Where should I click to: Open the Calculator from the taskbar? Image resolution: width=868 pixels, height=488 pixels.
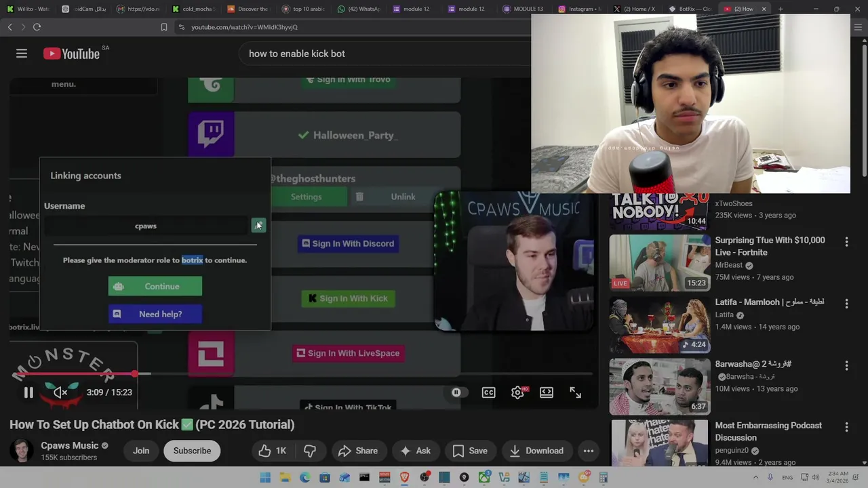603,477
